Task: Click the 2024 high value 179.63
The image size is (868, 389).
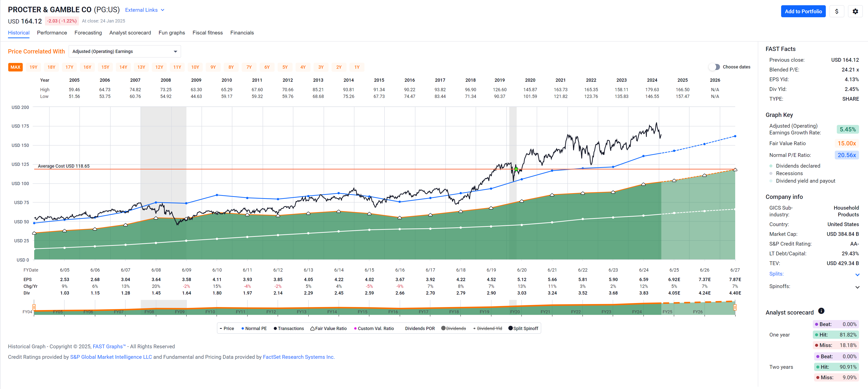Action: point(652,90)
